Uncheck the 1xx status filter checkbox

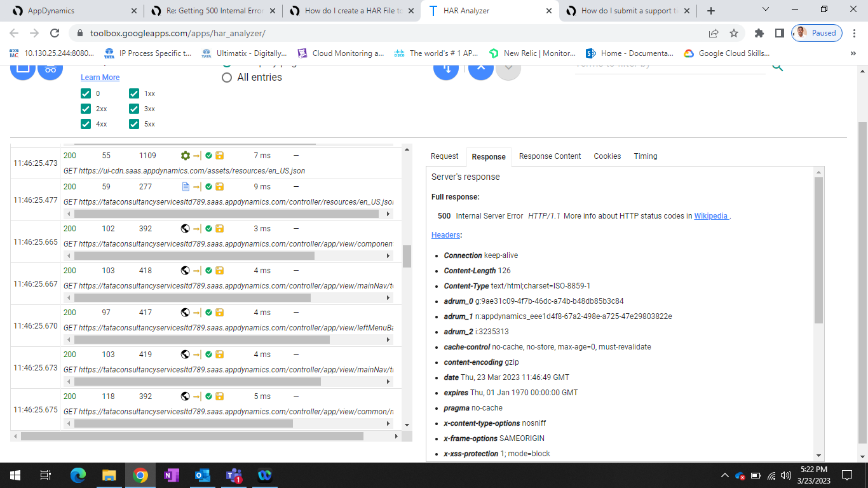tap(134, 93)
